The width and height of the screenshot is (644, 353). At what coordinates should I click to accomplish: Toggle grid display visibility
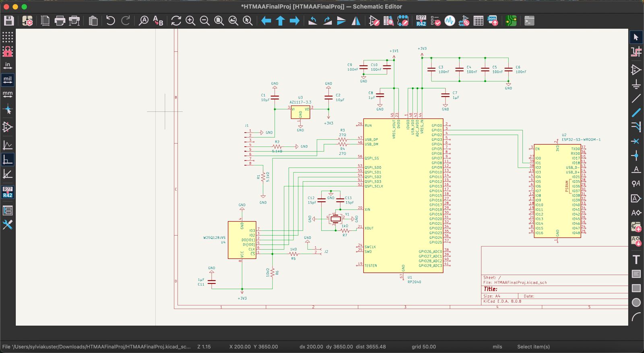coord(8,37)
